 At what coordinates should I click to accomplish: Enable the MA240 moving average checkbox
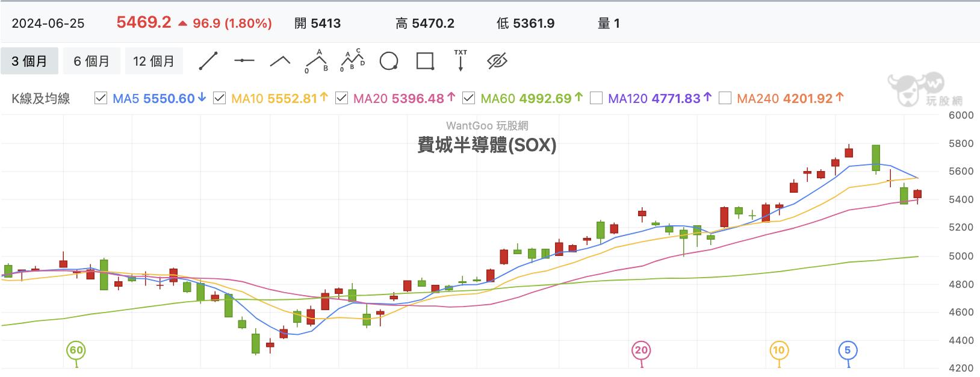pos(725,98)
